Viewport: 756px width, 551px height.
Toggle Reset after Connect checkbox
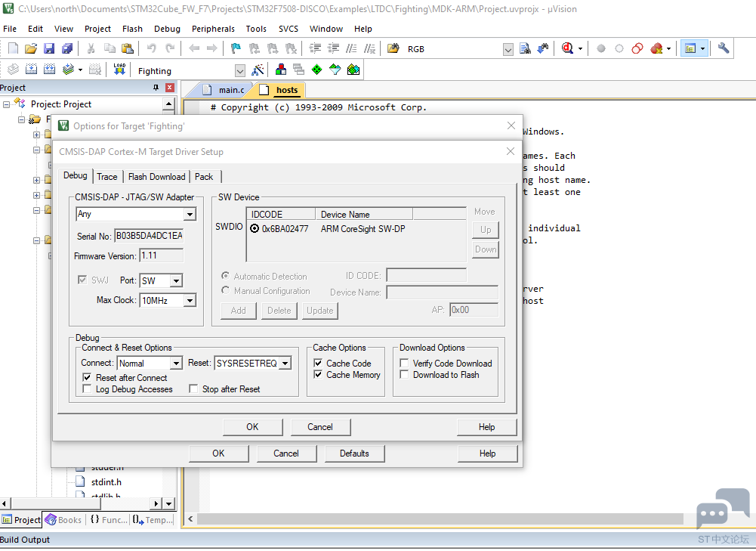click(87, 378)
